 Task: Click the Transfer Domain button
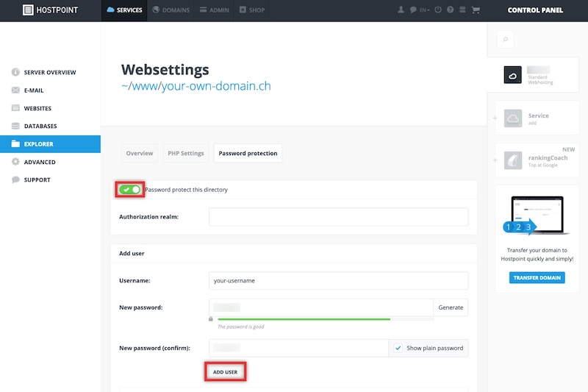(537, 277)
